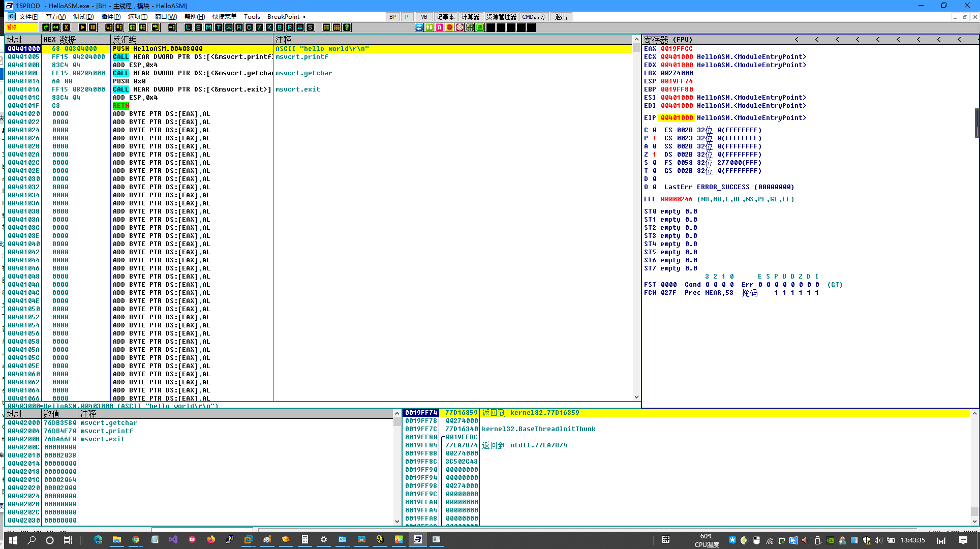Select dump row 00402004 msvcrt.printf

click(x=199, y=431)
